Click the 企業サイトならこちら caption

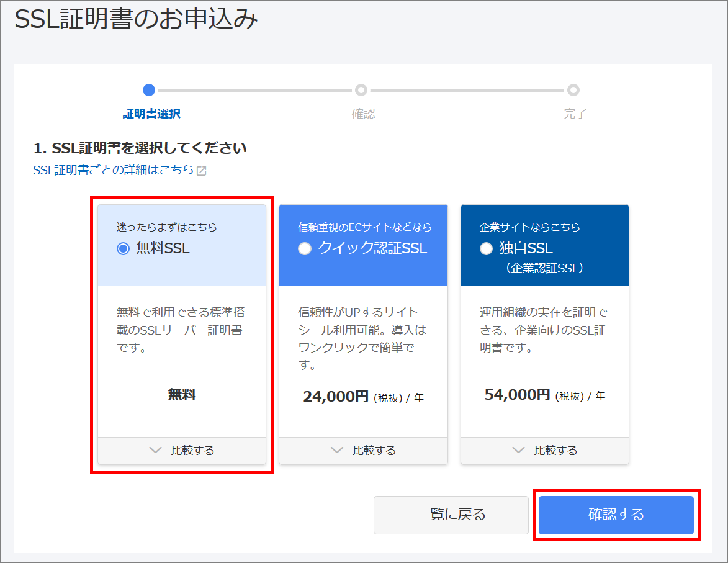click(530, 227)
